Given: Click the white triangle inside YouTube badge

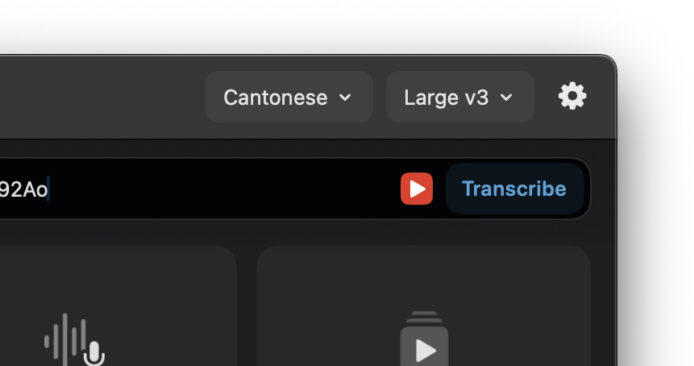Looking at the screenshot, I should click(x=417, y=189).
